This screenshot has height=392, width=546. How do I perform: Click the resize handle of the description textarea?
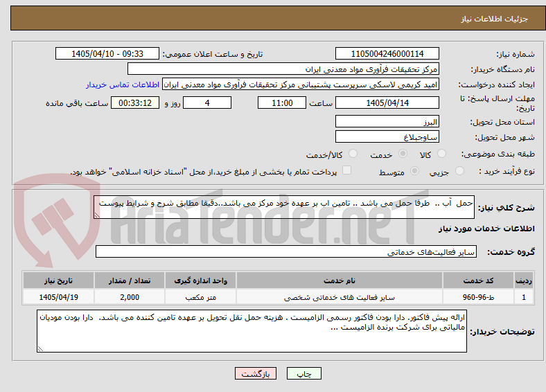coord(97,215)
